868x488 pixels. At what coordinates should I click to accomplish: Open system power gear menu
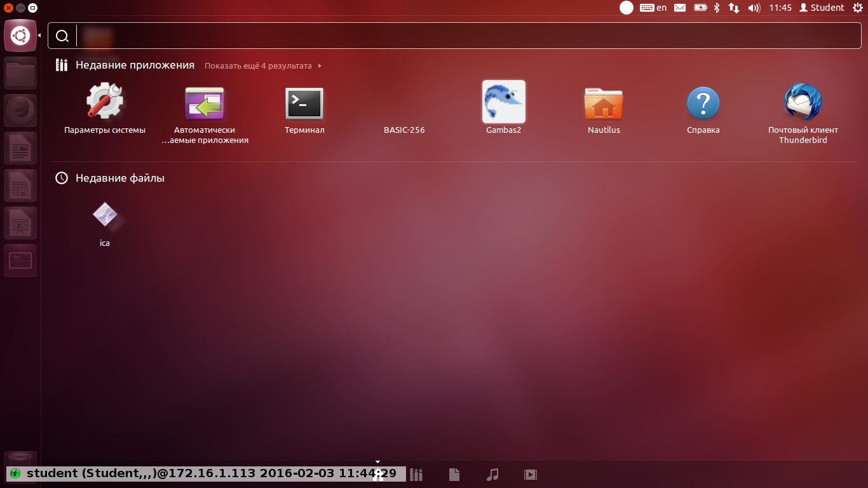tap(857, 8)
